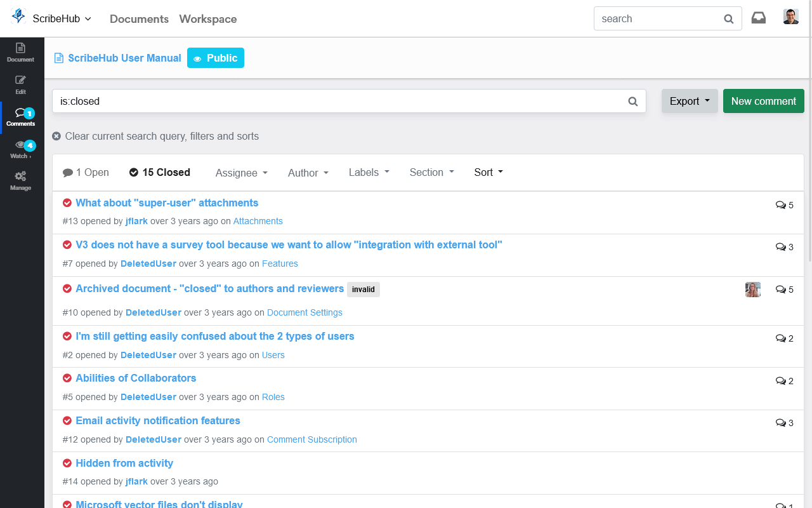Screen dimensions: 812x508
Task: Click closed status icon for Email activity notification
Action: coord(67,420)
